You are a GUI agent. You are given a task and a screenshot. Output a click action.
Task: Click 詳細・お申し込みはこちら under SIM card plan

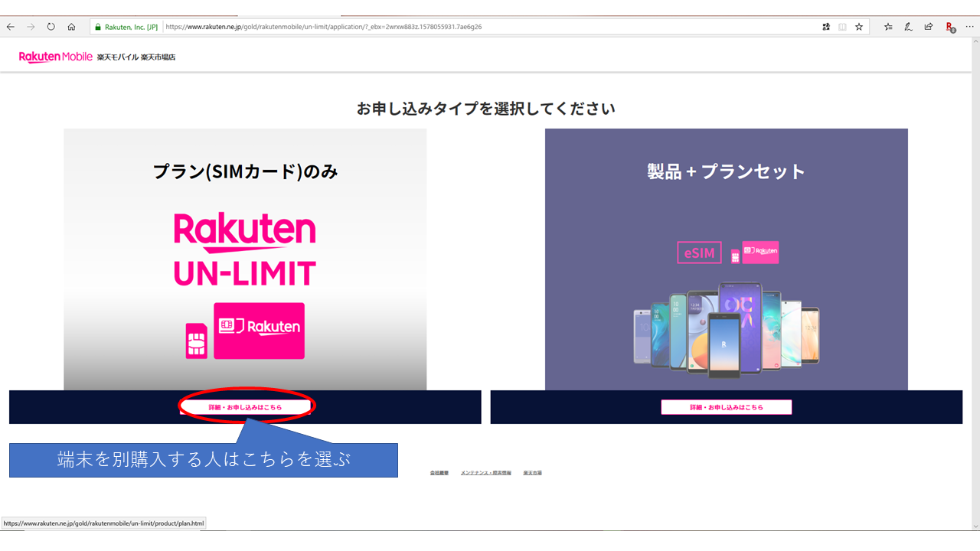(245, 407)
